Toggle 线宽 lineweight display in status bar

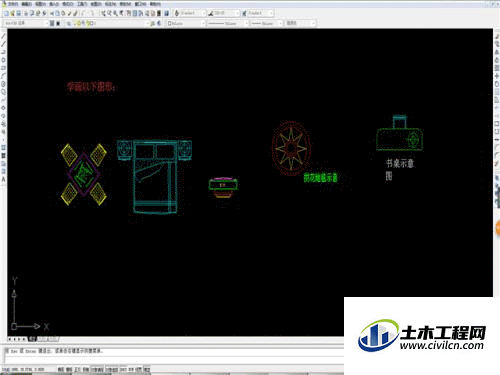click(139, 369)
